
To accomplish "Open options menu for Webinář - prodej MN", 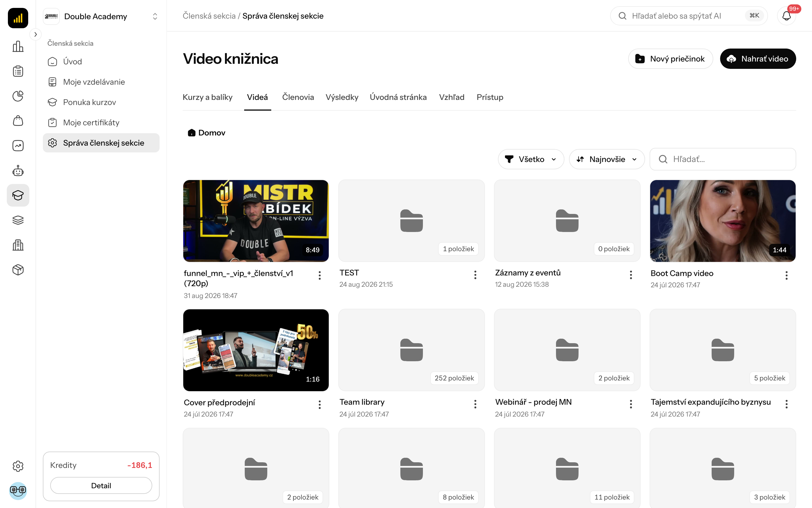I will tap(631, 404).
